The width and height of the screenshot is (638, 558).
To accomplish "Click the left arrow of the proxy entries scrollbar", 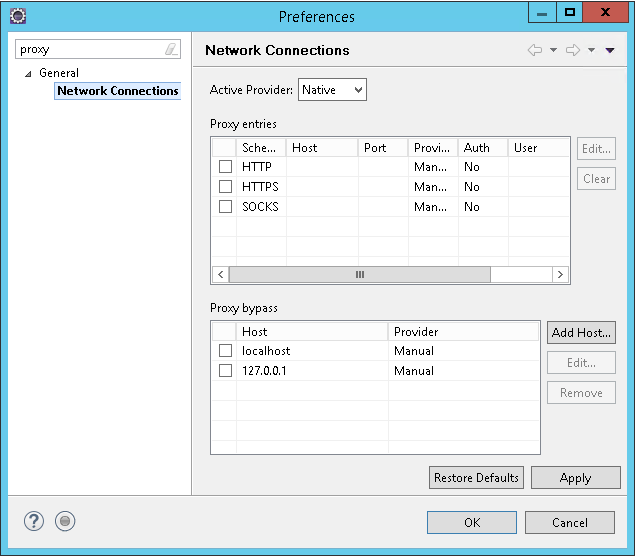I will (221, 274).
